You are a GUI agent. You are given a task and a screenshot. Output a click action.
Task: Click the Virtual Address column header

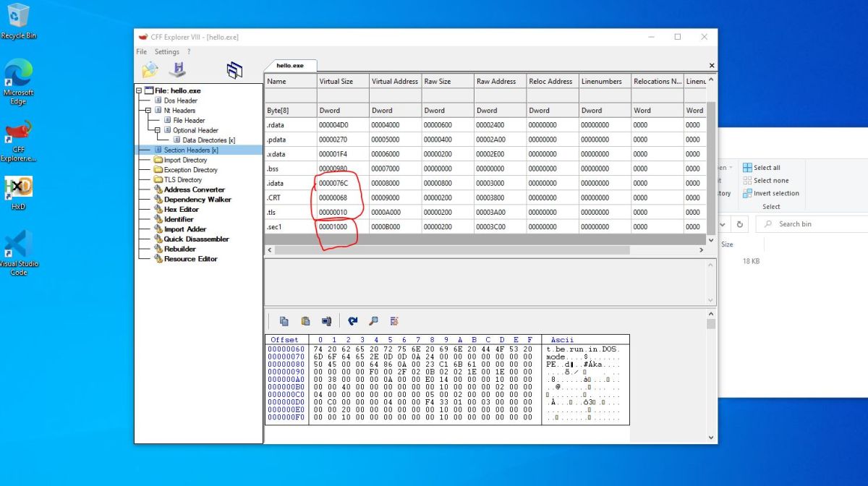coord(395,81)
